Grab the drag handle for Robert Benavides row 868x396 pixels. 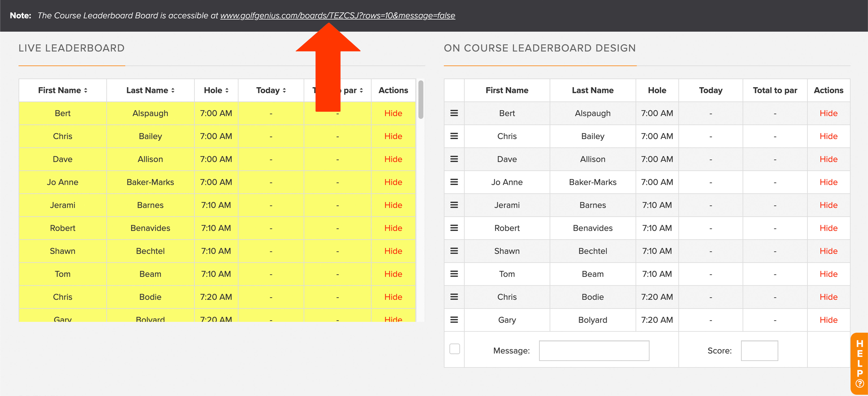click(454, 228)
